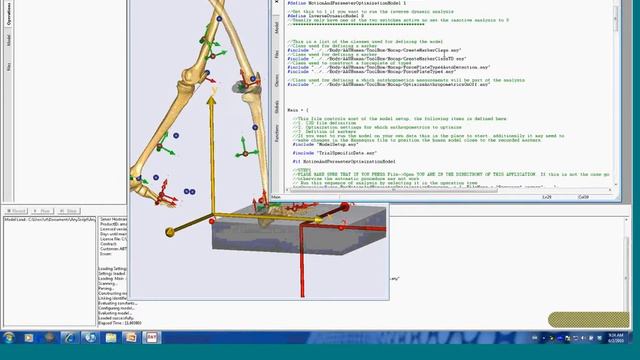Launch the media player taskbar icon

(29, 338)
